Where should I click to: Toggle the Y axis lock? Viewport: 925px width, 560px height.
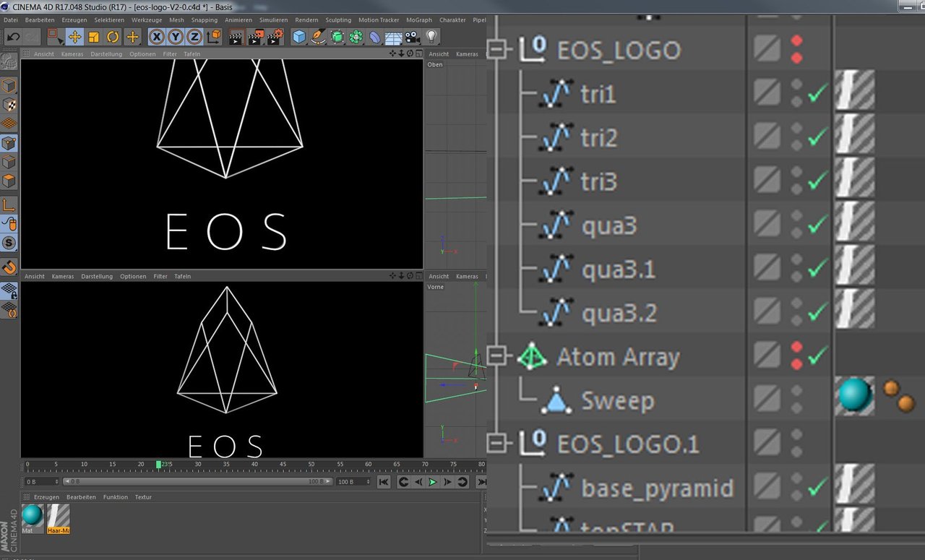point(176,36)
